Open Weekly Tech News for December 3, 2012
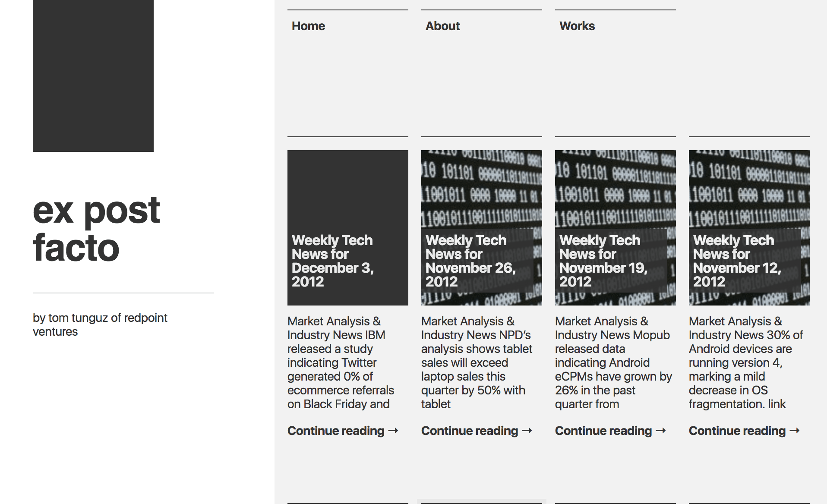The width and height of the screenshot is (827, 504). click(x=332, y=261)
